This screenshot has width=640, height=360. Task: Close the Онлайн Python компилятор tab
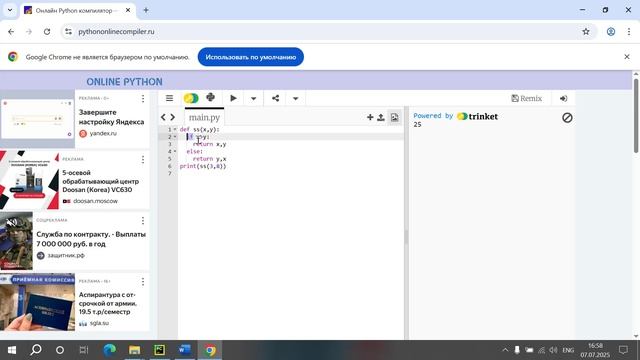click(x=128, y=10)
